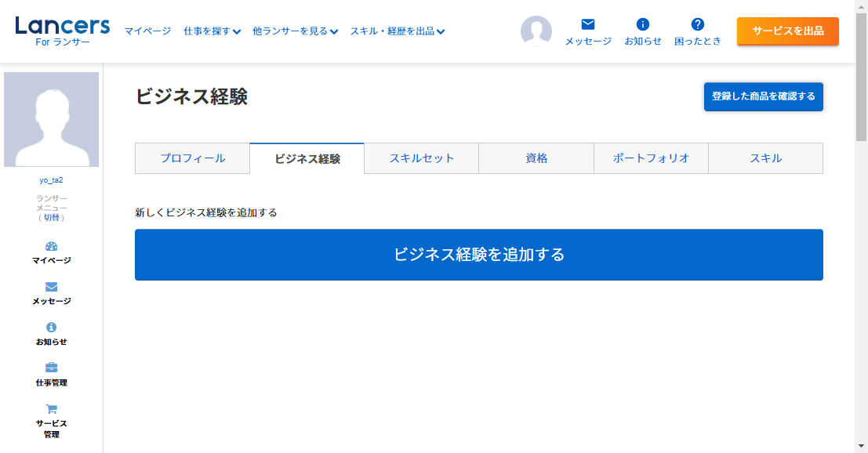Screen dimensions: 868x453
Task: Open the Notifications info icon in header
Action: (643, 24)
